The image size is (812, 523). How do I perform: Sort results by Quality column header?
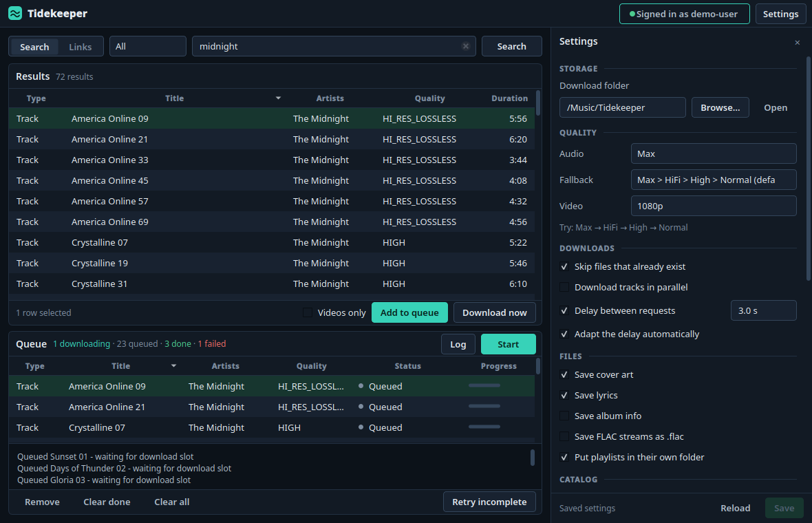(429, 98)
